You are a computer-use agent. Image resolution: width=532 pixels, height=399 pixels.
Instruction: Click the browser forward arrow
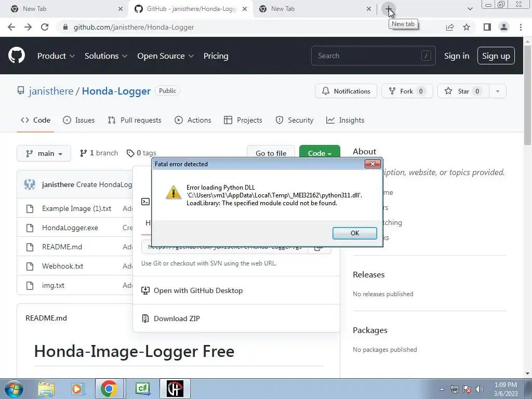pos(28,27)
